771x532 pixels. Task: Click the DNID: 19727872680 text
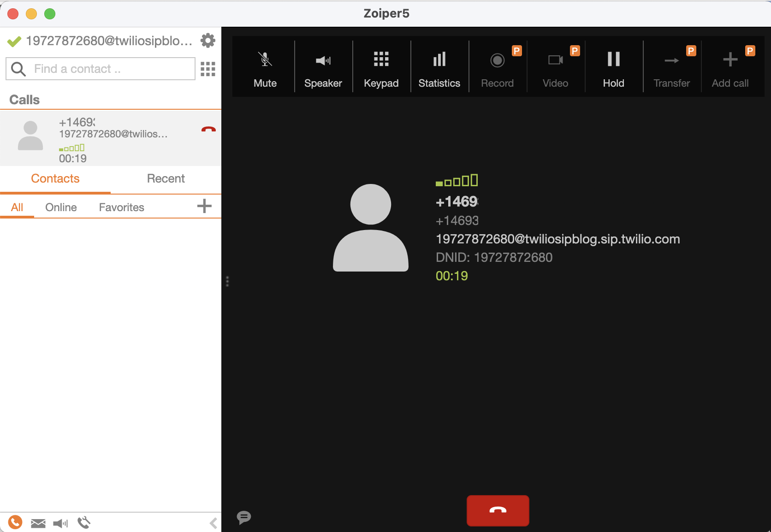coord(494,257)
